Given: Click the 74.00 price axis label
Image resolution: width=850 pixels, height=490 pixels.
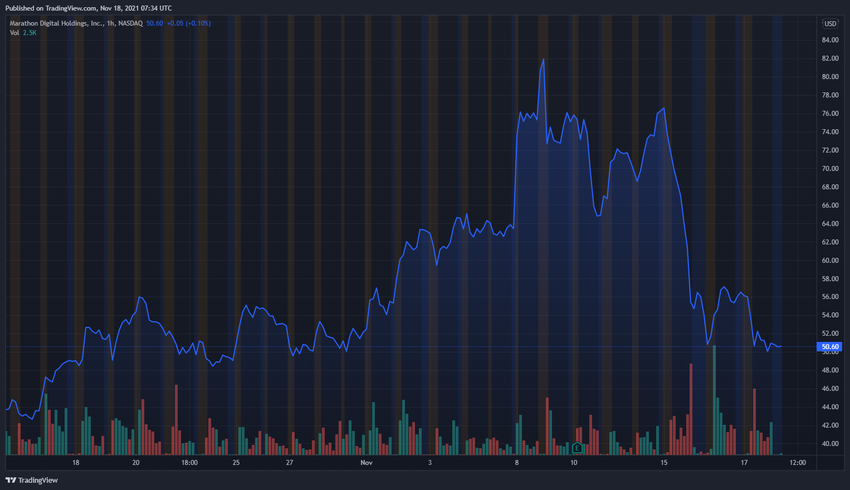Looking at the screenshot, I should tap(830, 132).
